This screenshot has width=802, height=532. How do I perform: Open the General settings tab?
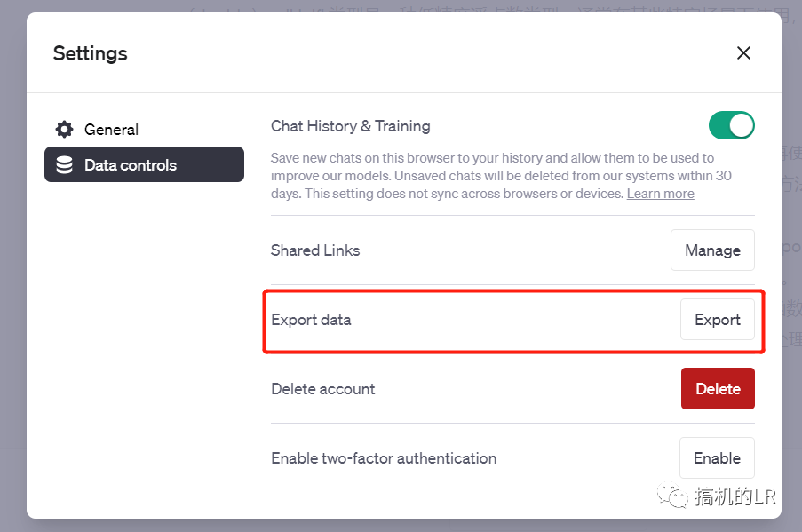(x=111, y=130)
